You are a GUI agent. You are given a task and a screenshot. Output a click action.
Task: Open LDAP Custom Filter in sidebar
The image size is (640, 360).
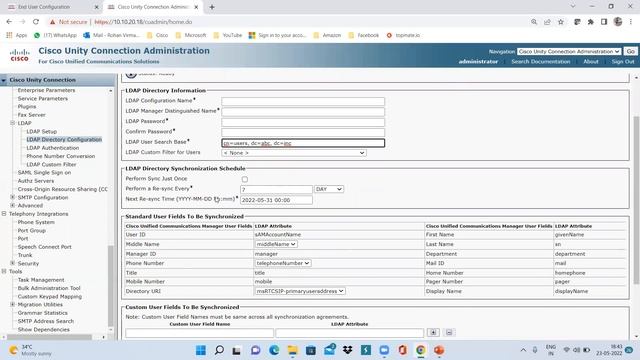tap(51, 164)
